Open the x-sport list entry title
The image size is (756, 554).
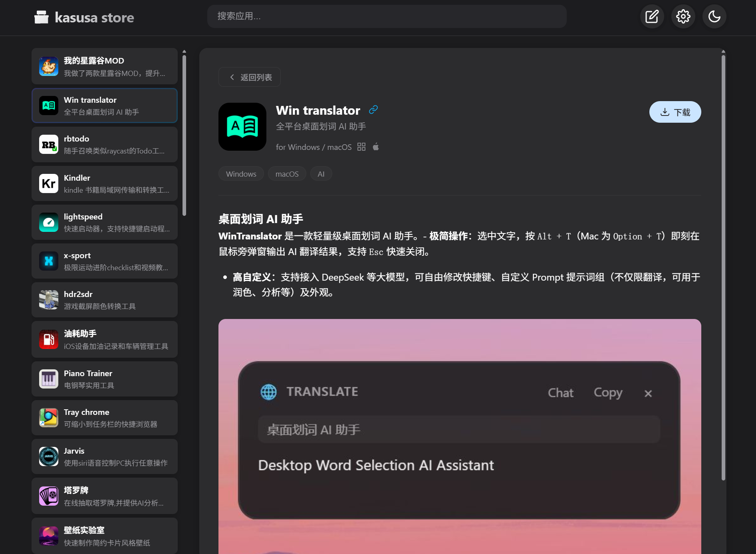click(77, 255)
